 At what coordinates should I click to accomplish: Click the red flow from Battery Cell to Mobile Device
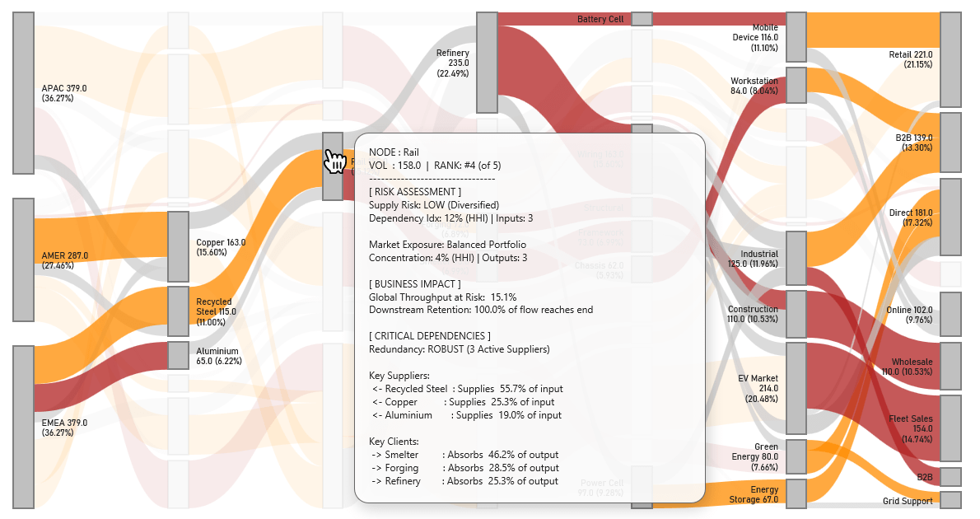pos(719,19)
